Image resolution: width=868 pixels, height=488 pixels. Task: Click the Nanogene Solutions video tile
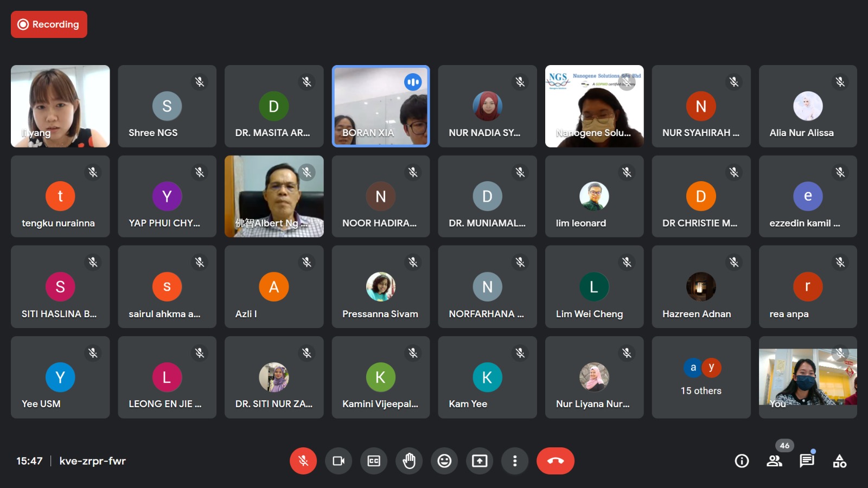coord(594,106)
